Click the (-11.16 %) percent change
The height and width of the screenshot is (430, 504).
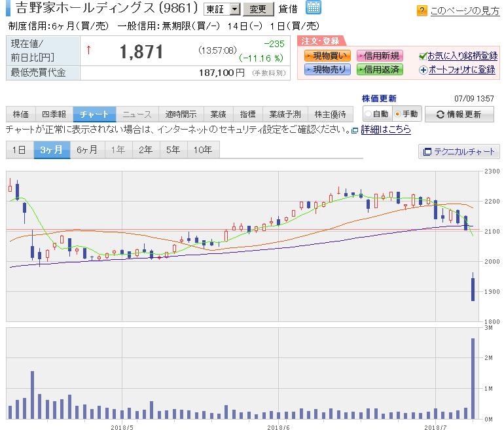coord(261,58)
